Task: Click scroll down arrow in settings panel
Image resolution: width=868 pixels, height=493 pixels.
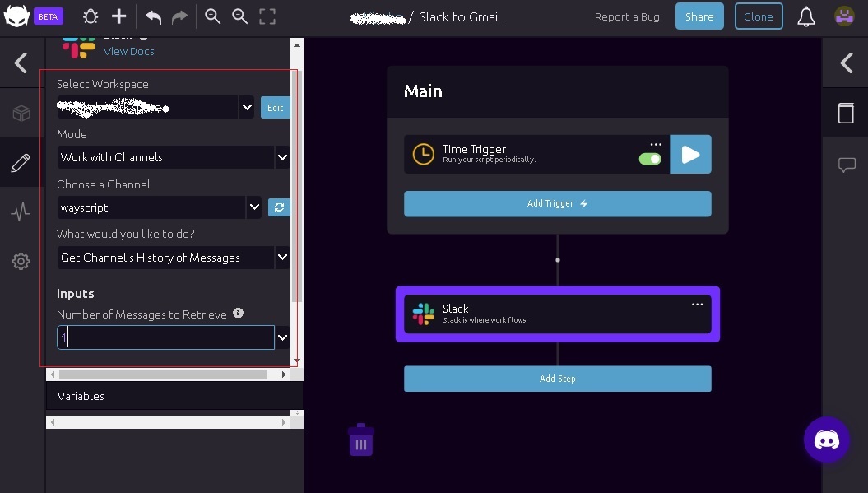Action: click(x=297, y=360)
